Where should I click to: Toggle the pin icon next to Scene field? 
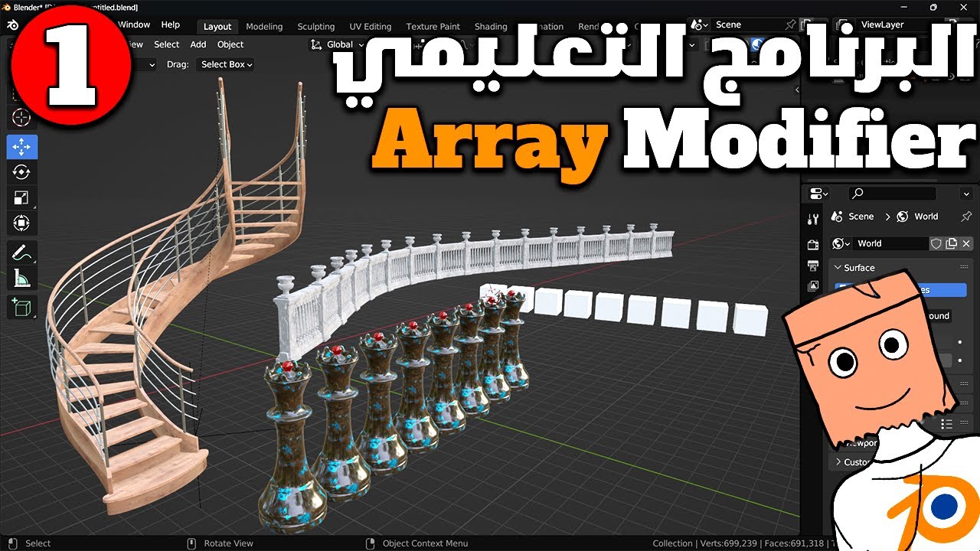(x=791, y=25)
